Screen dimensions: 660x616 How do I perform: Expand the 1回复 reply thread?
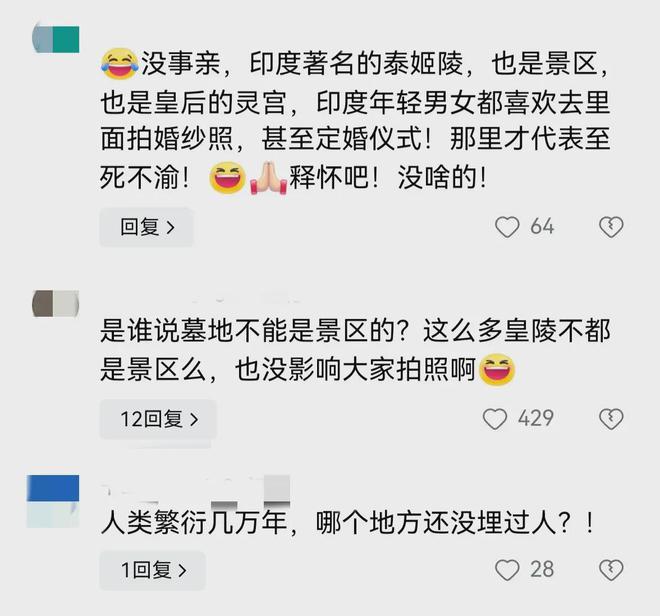click(x=152, y=570)
